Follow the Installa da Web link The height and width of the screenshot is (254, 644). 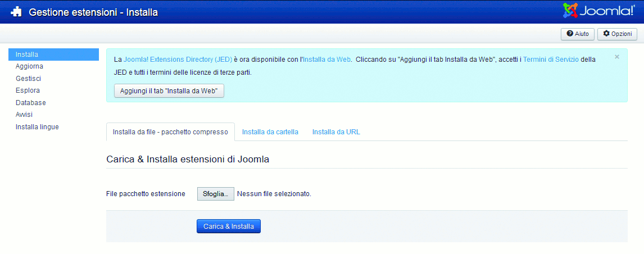[326, 60]
